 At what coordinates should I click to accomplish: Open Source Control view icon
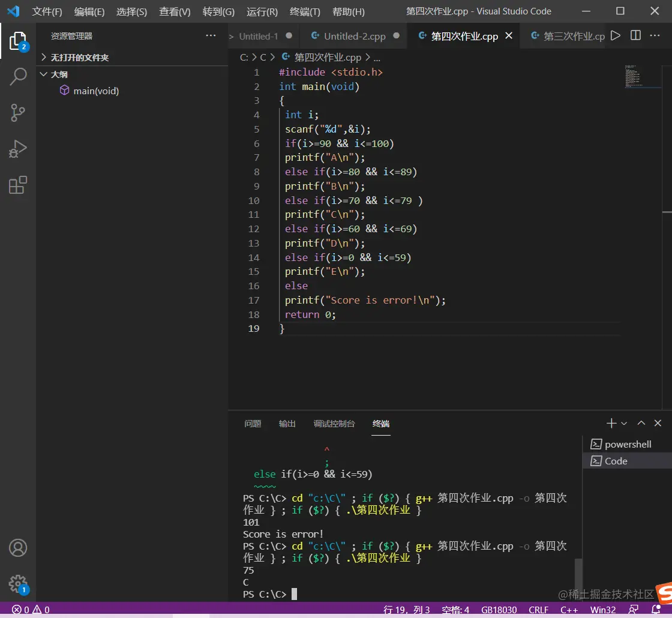point(18,113)
